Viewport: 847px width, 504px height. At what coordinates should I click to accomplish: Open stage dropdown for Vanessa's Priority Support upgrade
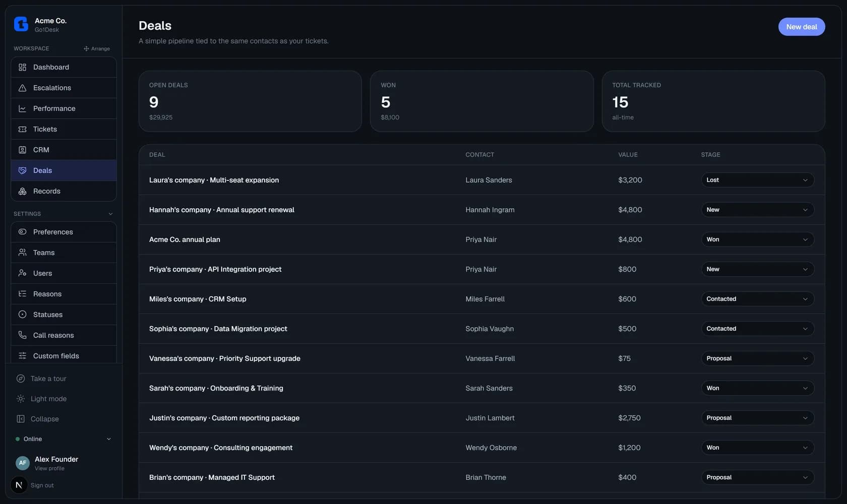tap(758, 358)
